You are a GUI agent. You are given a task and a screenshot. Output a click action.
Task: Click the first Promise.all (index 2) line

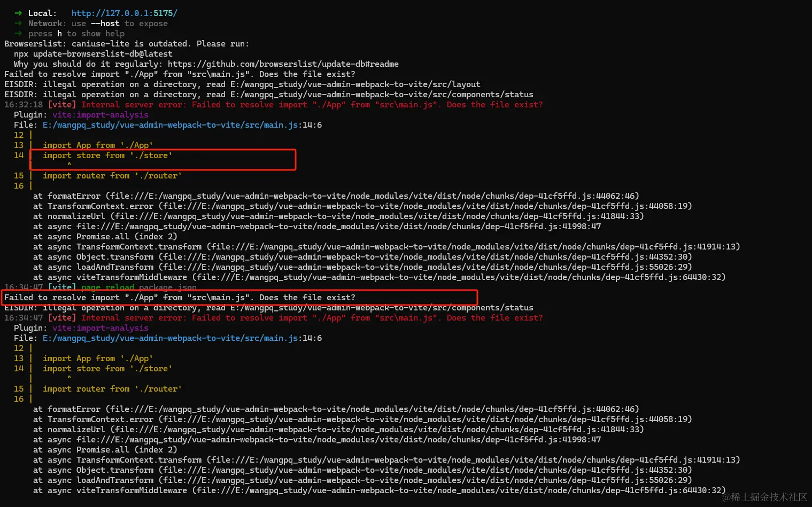point(105,237)
